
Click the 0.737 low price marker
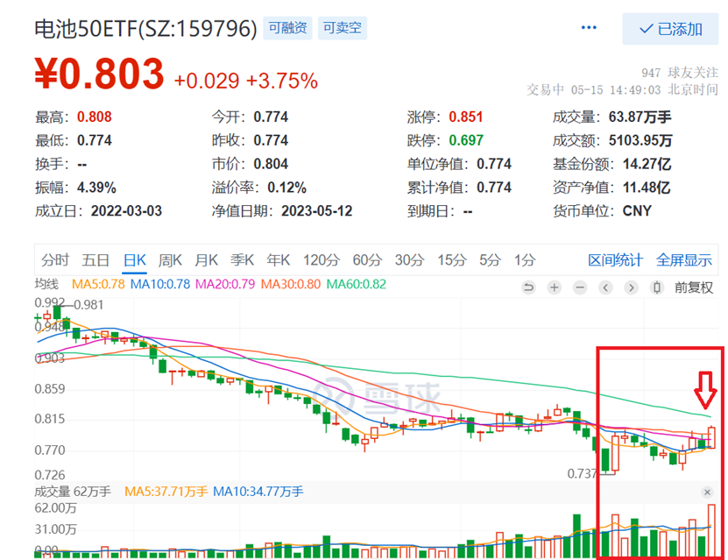tap(583, 473)
